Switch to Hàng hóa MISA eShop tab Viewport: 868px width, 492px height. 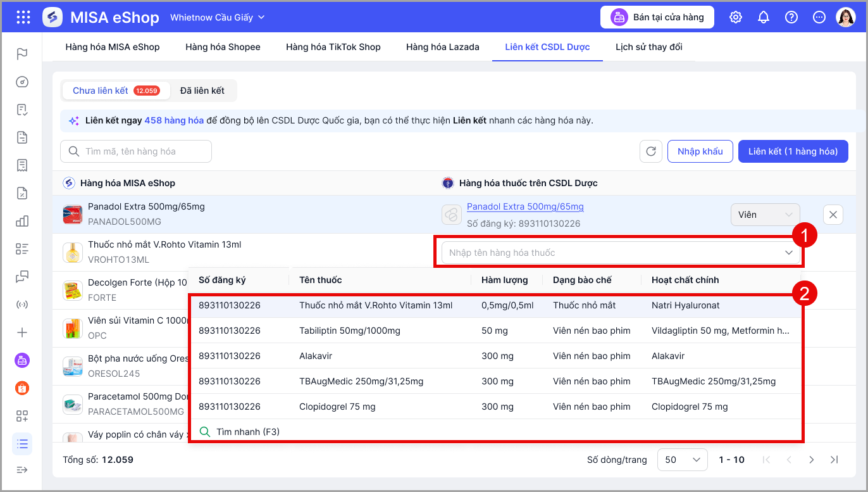coord(113,47)
